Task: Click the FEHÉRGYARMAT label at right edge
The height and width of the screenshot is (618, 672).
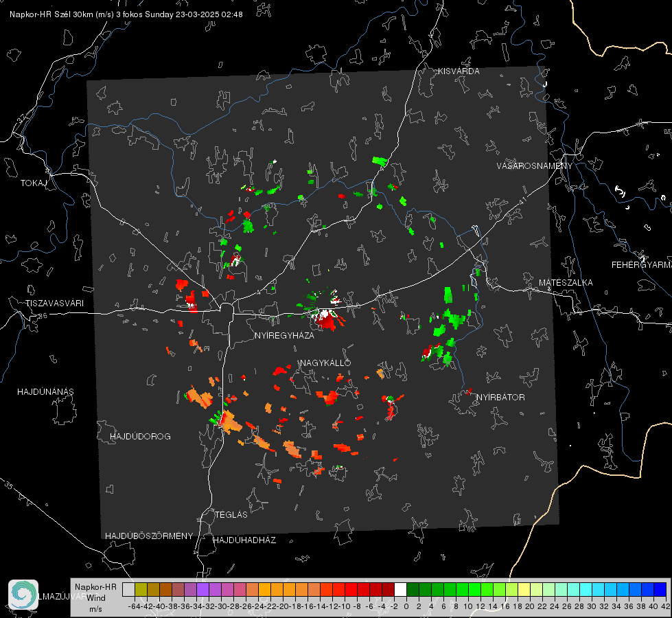Action: tap(642, 265)
